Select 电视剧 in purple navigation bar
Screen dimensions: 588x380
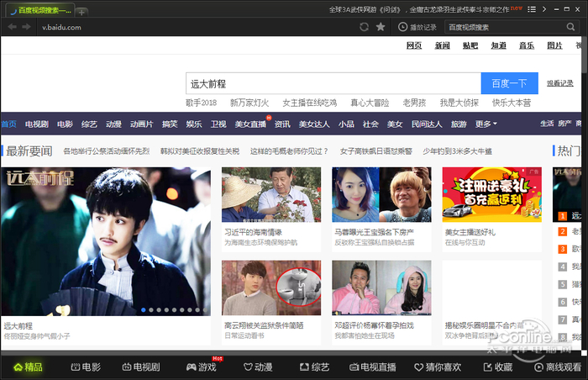click(x=37, y=124)
